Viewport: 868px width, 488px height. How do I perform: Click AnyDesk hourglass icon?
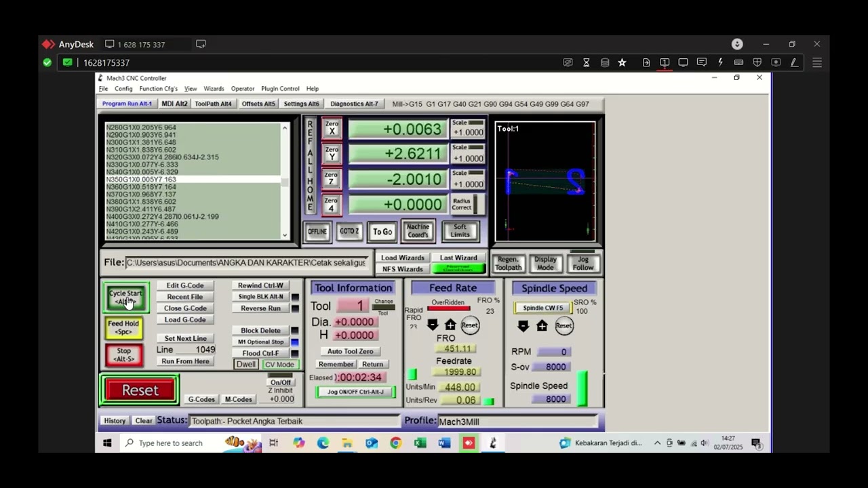[587, 62]
